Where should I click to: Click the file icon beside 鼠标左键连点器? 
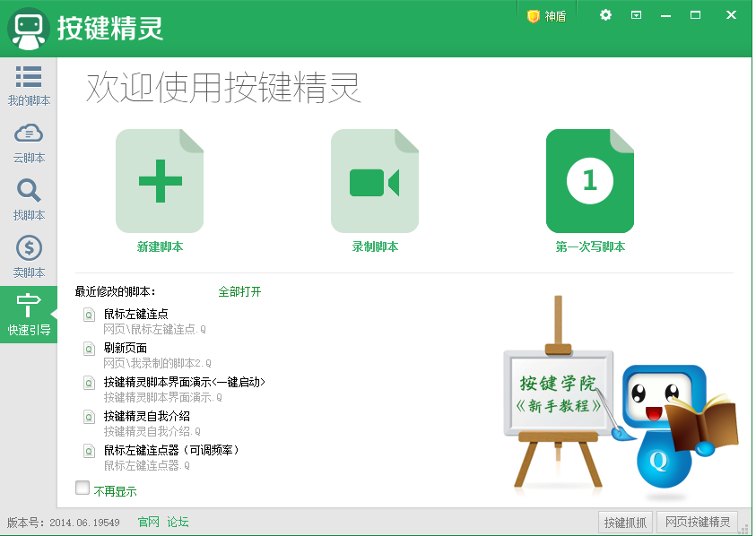click(89, 451)
